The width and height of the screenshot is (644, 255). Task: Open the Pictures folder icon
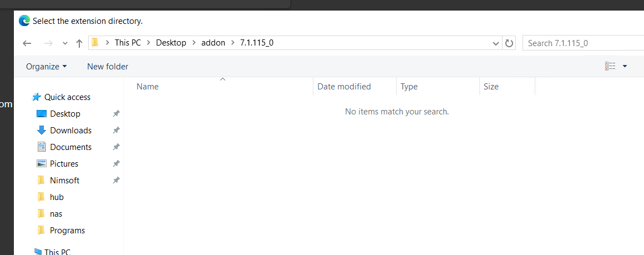pyautogui.click(x=41, y=164)
